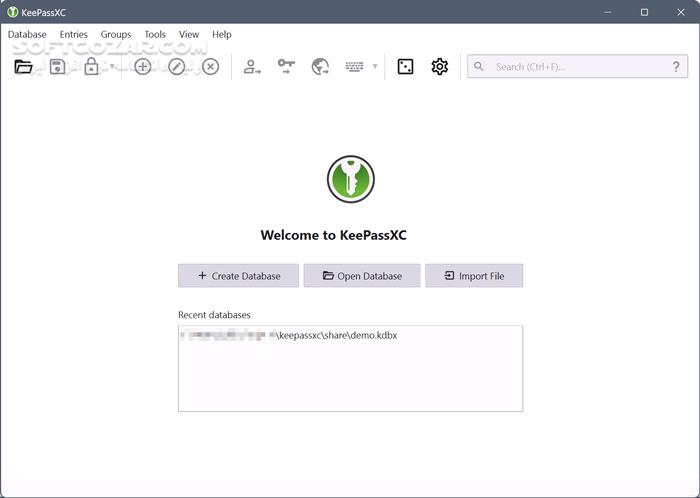Click the save database toolbar icon
Viewport: 700px width, 498px height.
57,66
